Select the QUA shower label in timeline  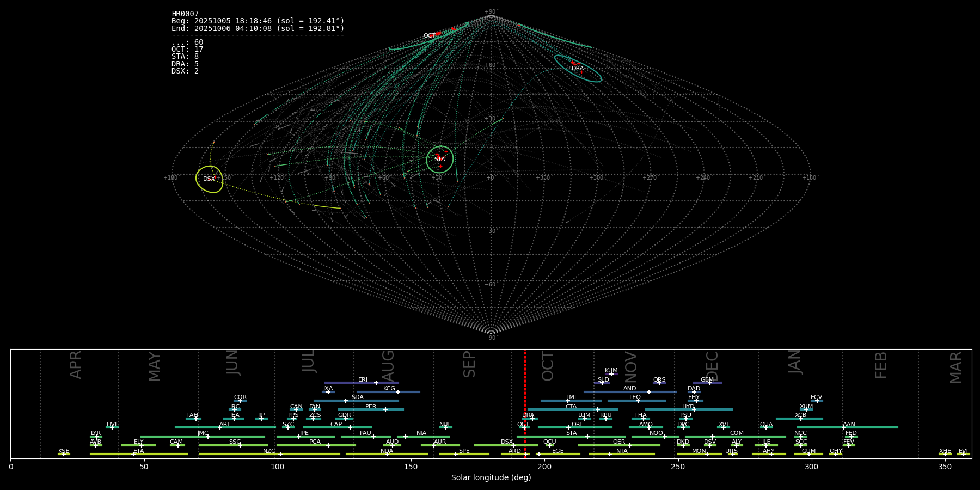766,425
